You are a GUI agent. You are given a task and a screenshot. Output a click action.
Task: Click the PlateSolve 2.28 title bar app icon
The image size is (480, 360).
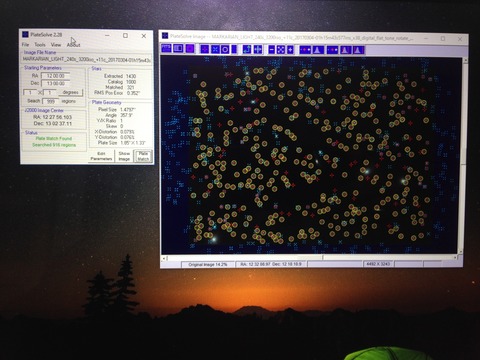(x=25, y=34)
